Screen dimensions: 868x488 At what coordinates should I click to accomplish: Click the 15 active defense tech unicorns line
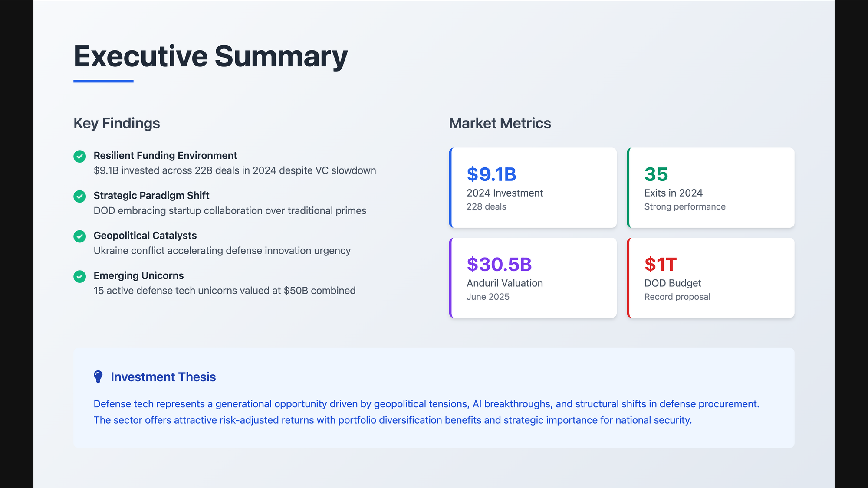224,291
